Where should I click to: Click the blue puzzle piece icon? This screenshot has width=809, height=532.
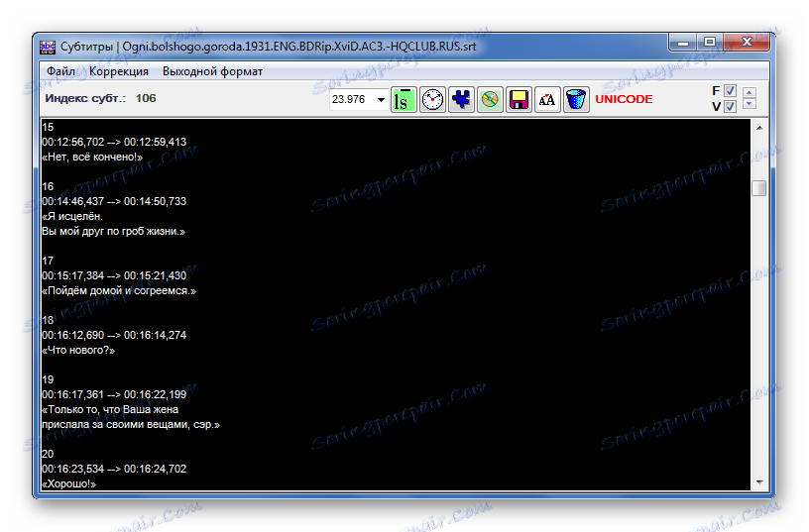461,99
